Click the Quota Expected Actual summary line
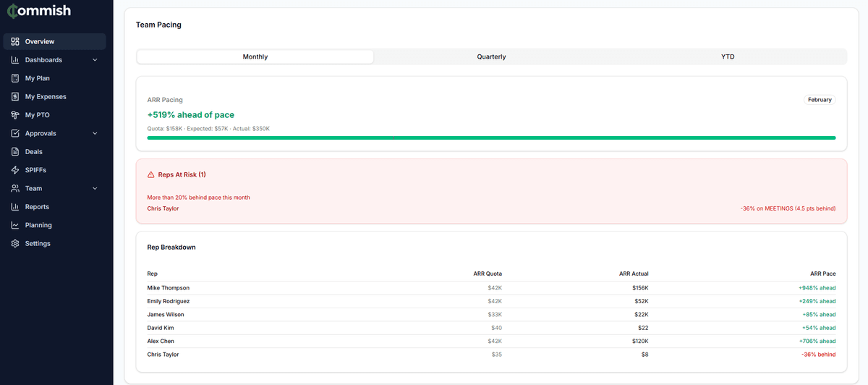868x385 pixels. point(208,129)
